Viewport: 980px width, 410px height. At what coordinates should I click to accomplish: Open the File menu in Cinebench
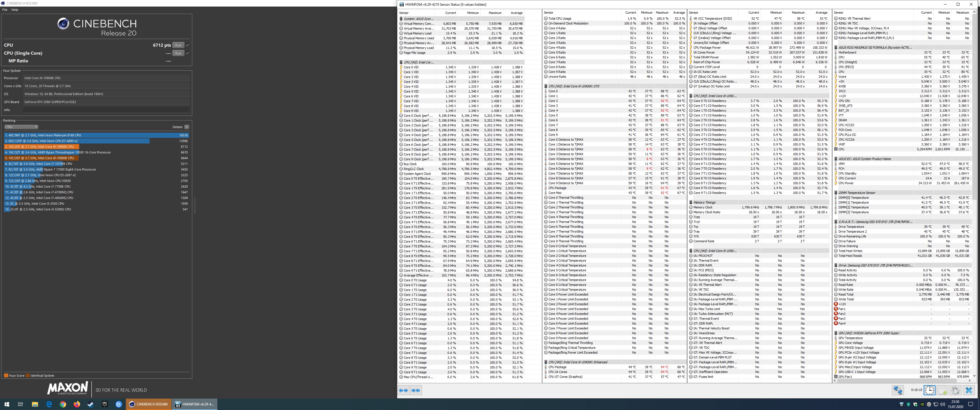tap(5, 9)
